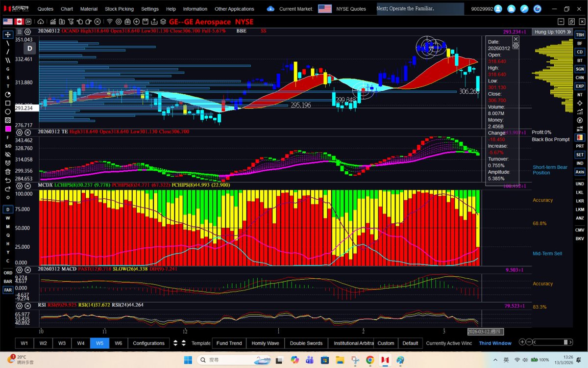The height and width of the screenshot is (368, 588).
Task: Select the rectangle drawing tool
Action: [8, 103]
